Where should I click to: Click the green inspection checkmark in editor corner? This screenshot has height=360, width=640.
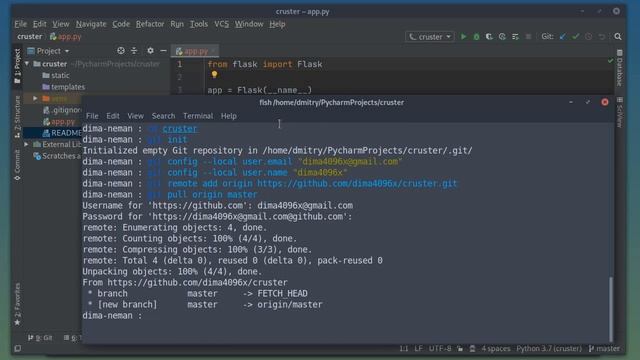(610, 61)
